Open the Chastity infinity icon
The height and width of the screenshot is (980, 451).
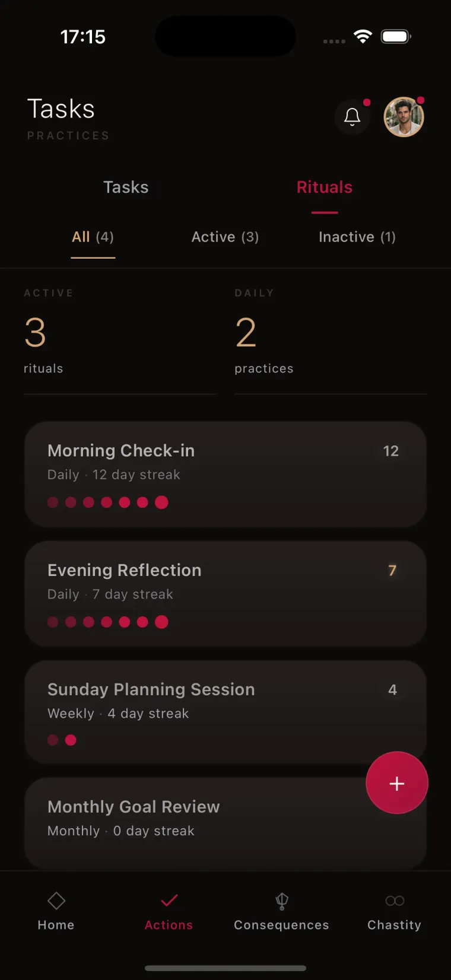pyautogui.click(x=395, y=901)
